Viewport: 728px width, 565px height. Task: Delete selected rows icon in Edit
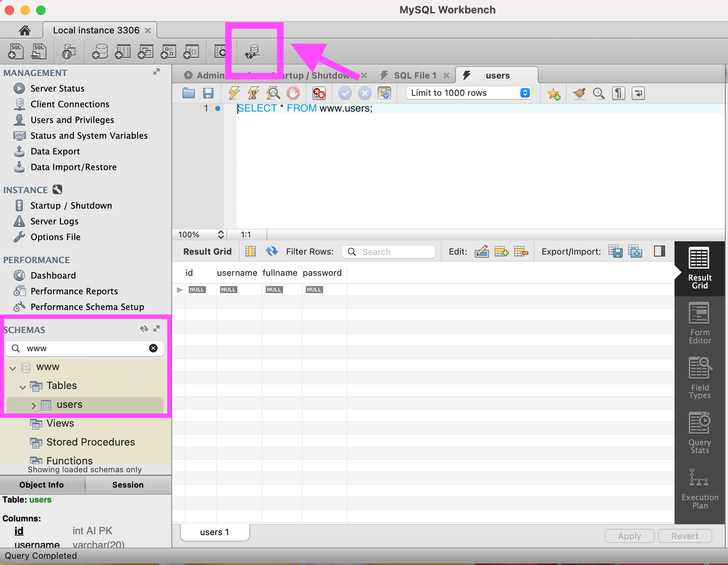pos(521,251)
